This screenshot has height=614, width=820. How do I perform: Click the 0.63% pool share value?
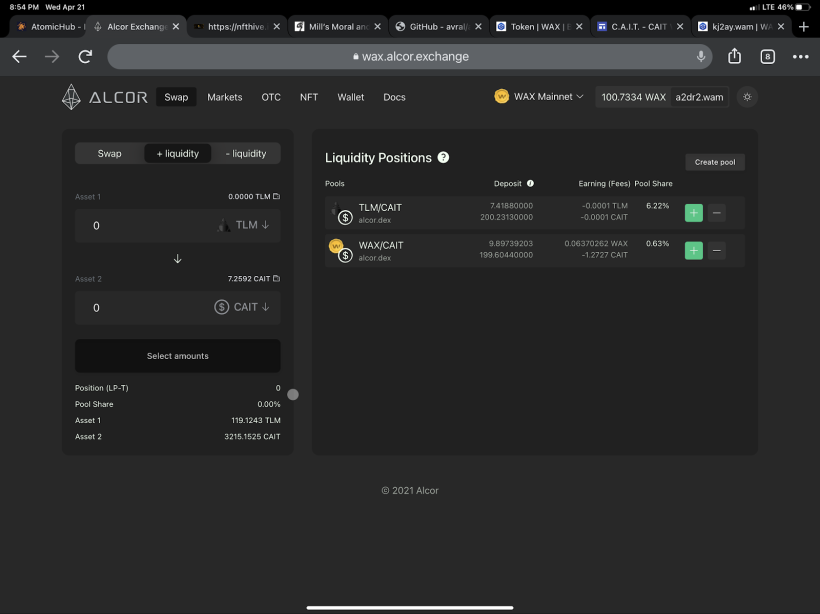[x=657, y=243]
